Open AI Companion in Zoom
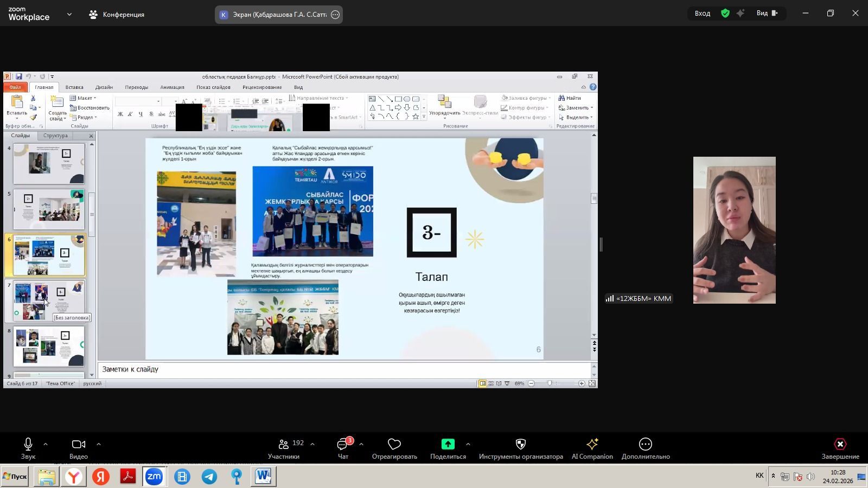The image size is (868, 488). click(x=592, y=445)
